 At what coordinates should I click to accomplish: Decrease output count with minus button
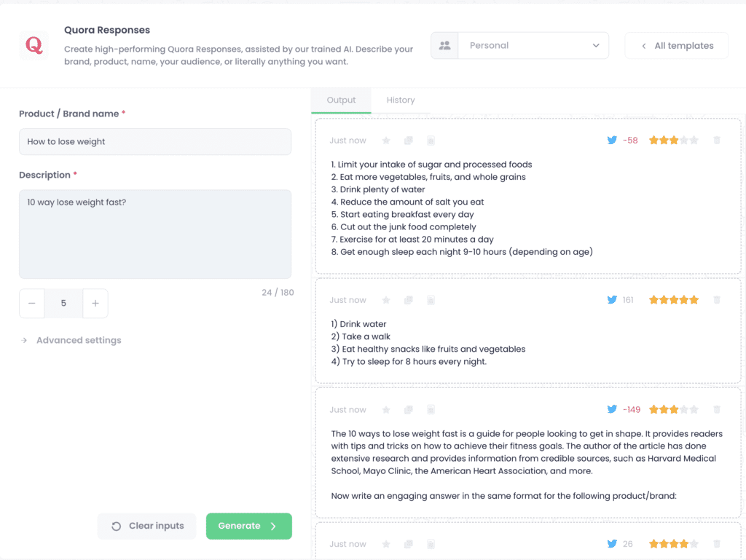tap(32, 303)
